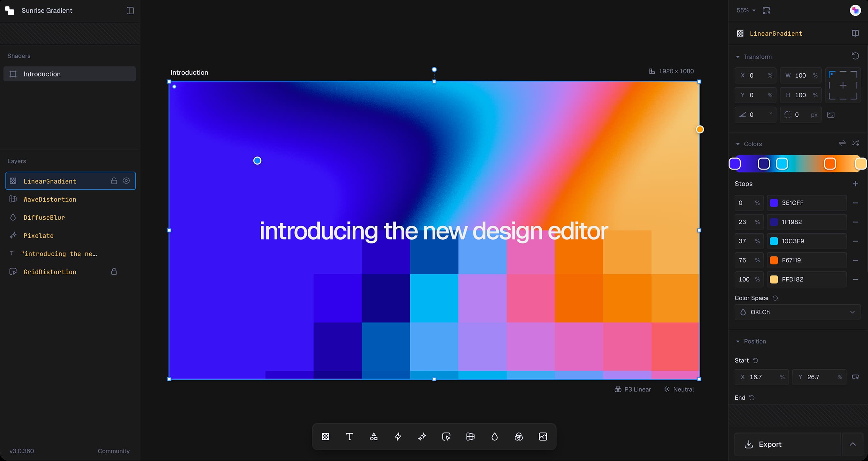Hide the LinearGradient layer
Viewport: 868px width, 461px height.
point(126,181)
